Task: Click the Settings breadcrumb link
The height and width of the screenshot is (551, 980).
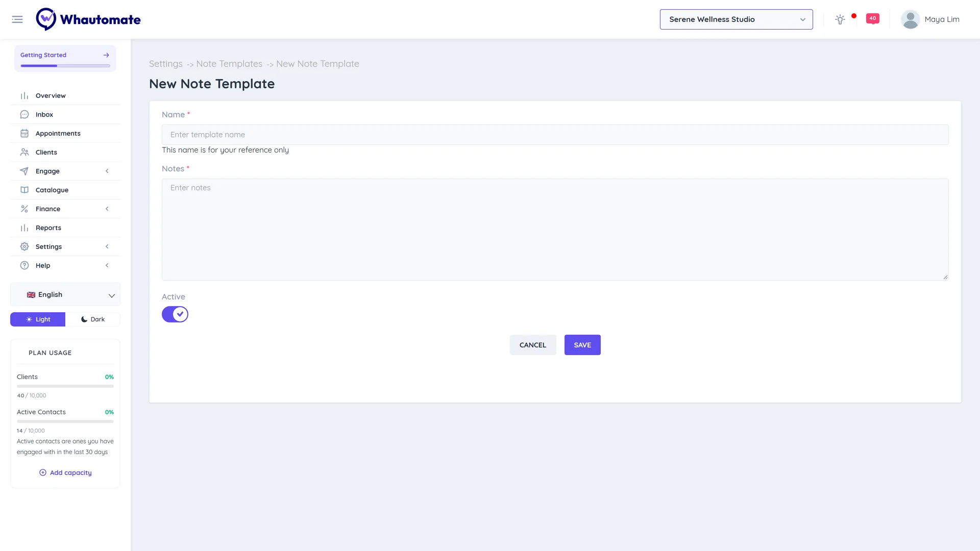Action: click(166, 64)
